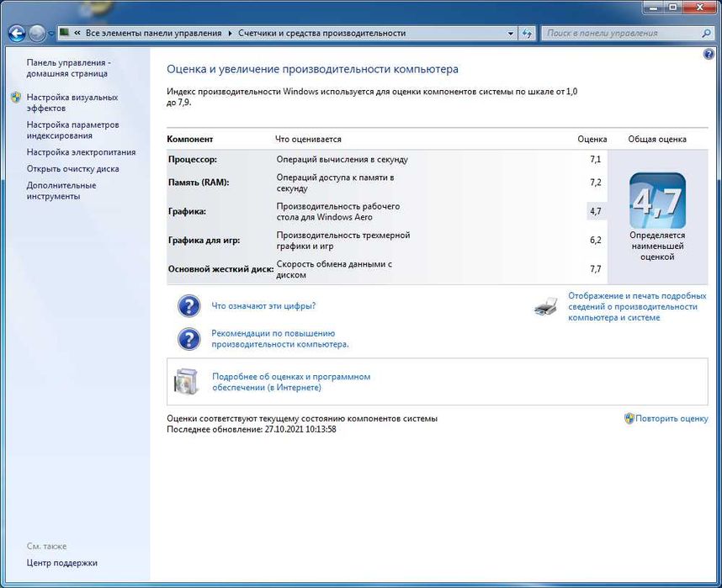
Task: Click processor score value 7,1
Action: pyautogui.click(x=596, y=159)
